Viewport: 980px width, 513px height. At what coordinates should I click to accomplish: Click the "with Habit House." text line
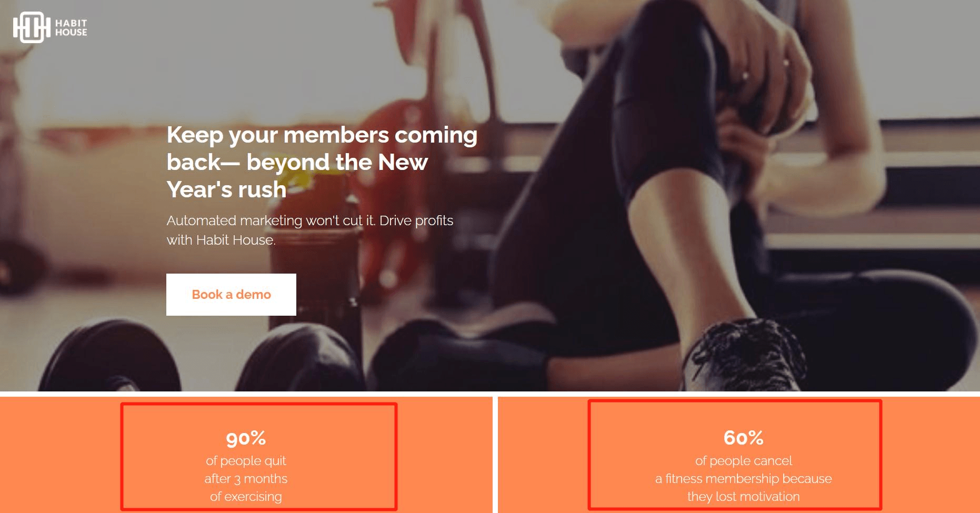pos(221,240)
